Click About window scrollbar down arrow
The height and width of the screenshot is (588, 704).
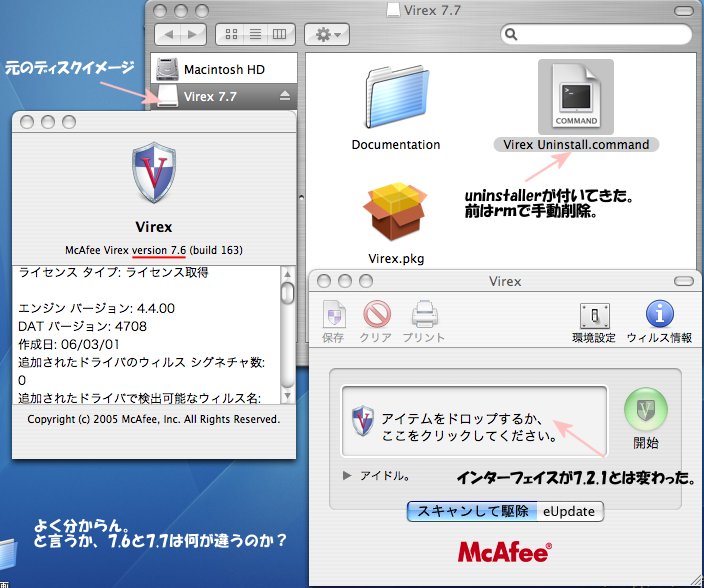pos(287,396)
